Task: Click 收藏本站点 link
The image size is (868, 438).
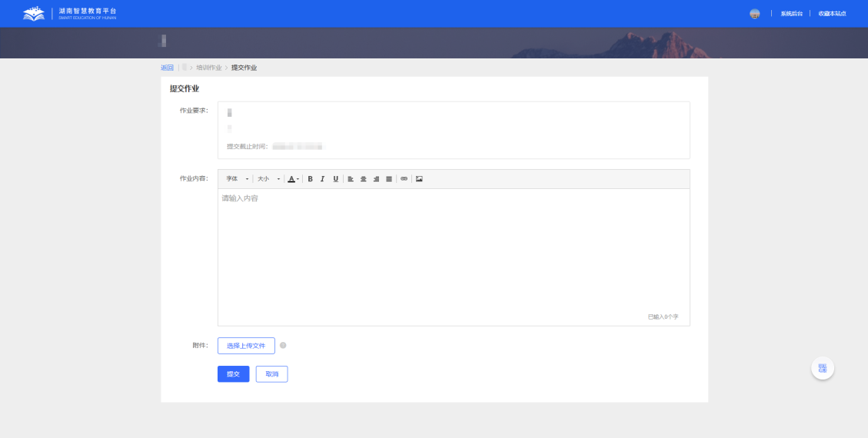Action: point(832,14)
